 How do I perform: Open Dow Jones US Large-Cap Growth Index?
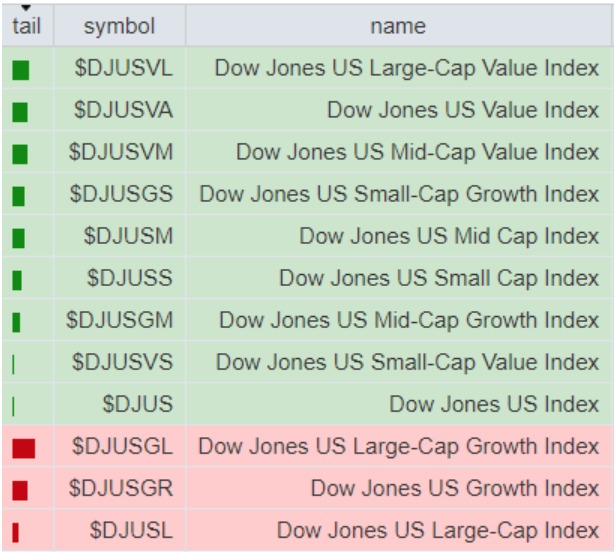click(398, 446)
